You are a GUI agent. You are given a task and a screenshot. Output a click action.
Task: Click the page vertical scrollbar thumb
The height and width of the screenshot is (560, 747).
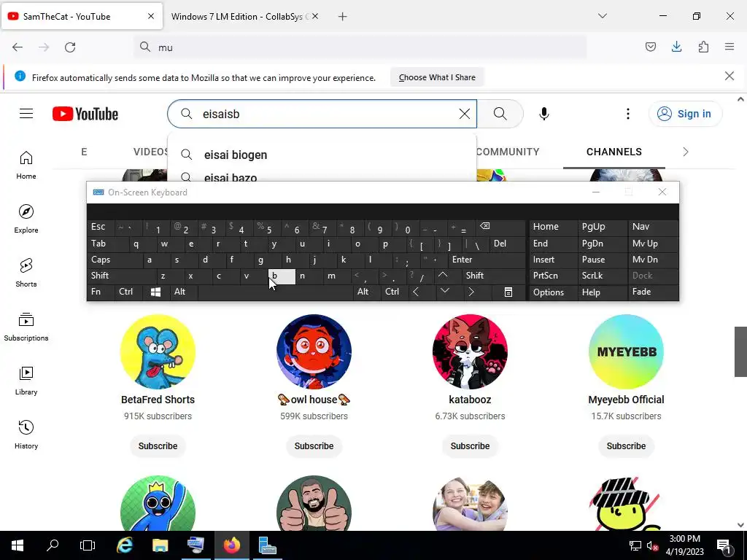740,351
